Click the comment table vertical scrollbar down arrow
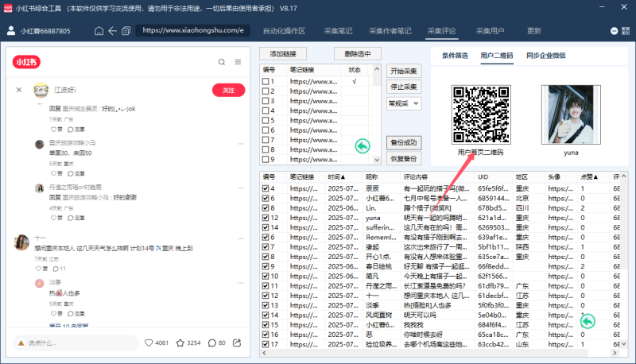 (624, 343)
